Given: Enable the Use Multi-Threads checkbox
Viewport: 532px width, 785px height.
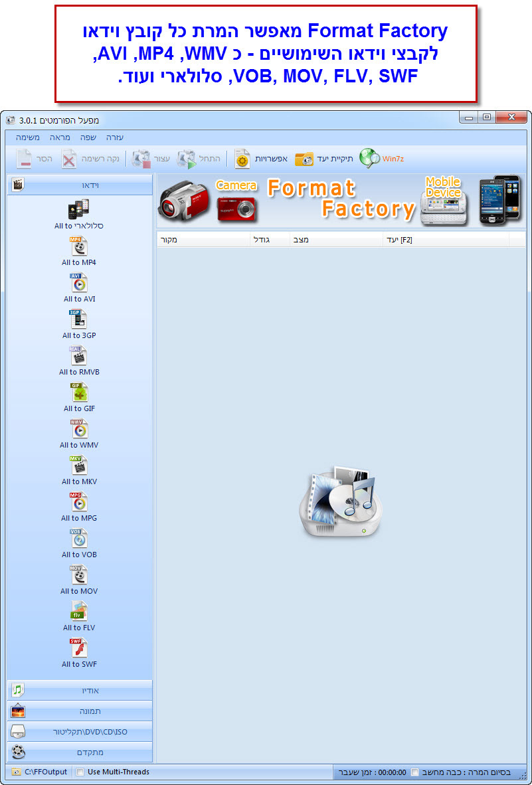Looking at the screenshot, I should [80, 772].
